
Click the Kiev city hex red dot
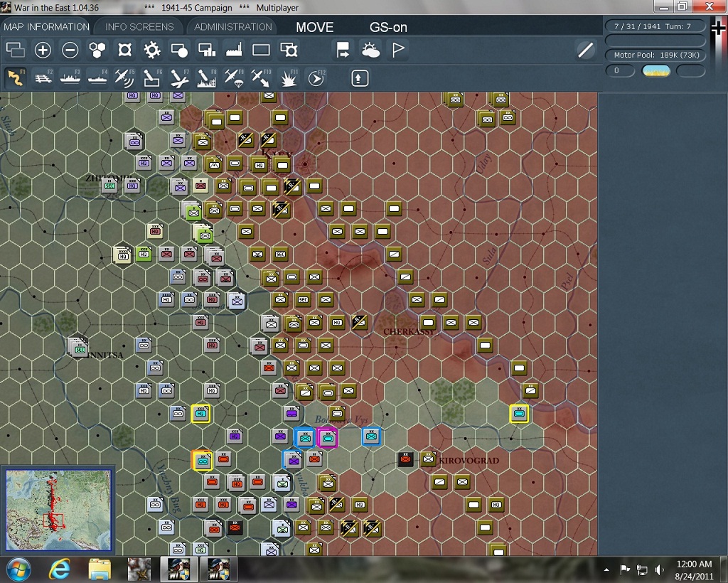tap(305, 164)
